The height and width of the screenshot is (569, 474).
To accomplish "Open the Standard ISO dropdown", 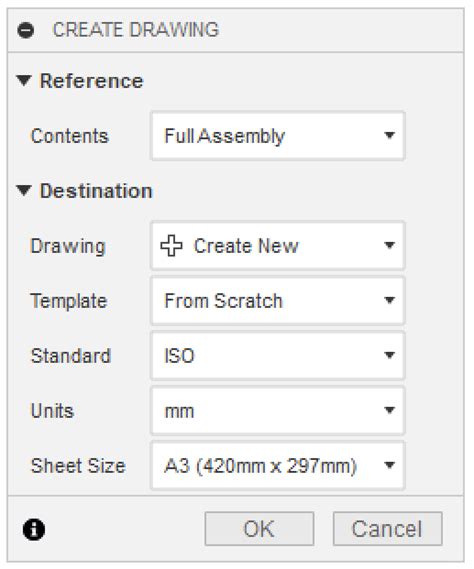I will (278, 356).
